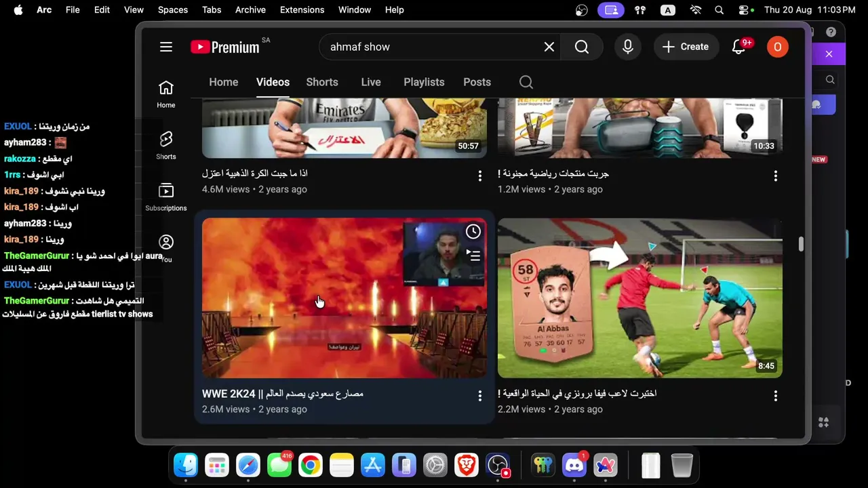Submit search with the magnifier button
868x488 pixels.
pos(582,47)
